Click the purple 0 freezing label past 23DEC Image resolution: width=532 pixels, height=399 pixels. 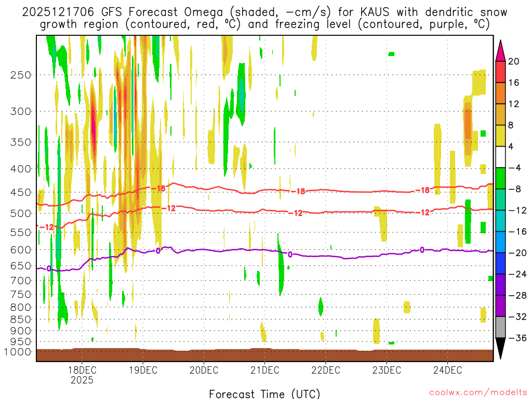422,250
